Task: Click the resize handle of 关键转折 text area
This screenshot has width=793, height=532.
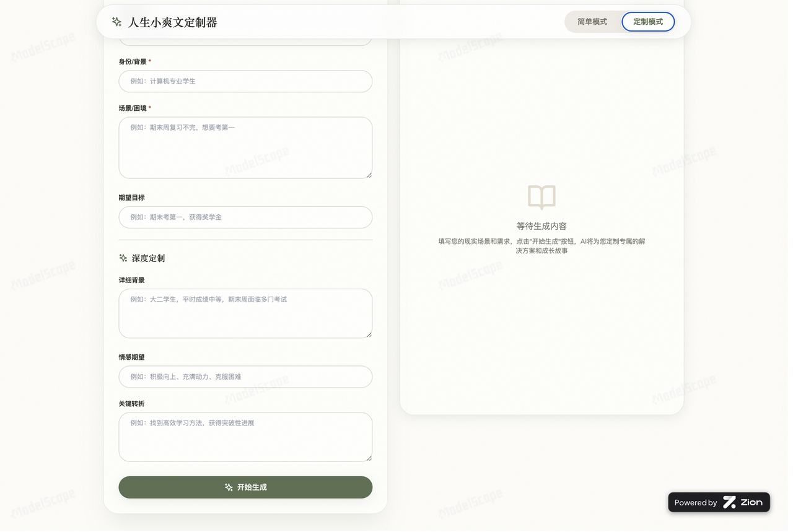Action: point(369,458)
